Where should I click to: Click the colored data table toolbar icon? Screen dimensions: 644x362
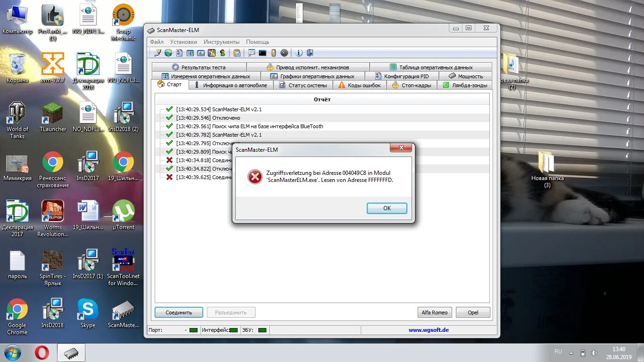190,53
